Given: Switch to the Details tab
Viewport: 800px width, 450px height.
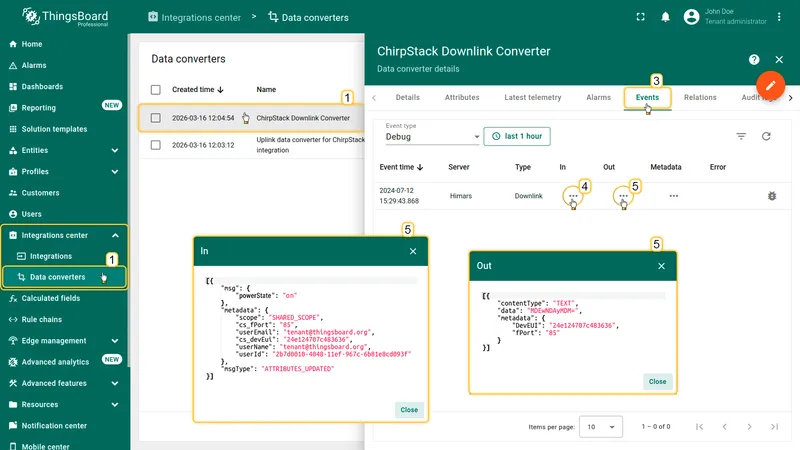Looking at the screenshot, I should [x=408, y=97].
